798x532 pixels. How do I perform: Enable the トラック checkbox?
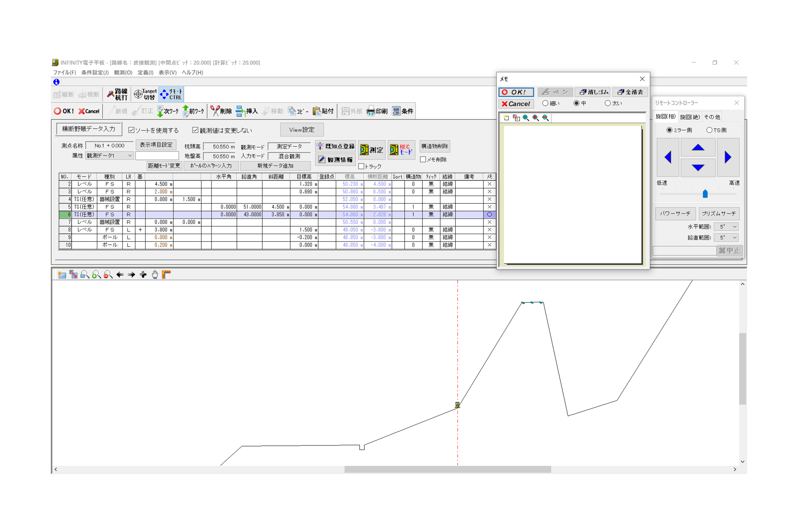tap(361, 166)
